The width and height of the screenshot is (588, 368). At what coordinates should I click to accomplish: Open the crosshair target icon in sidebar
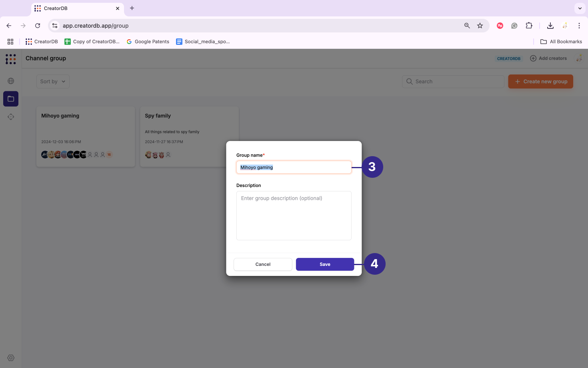click(11, 117)
